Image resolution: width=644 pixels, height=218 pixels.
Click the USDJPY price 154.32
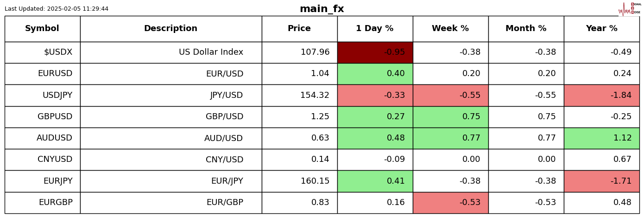tap(315, 95)
